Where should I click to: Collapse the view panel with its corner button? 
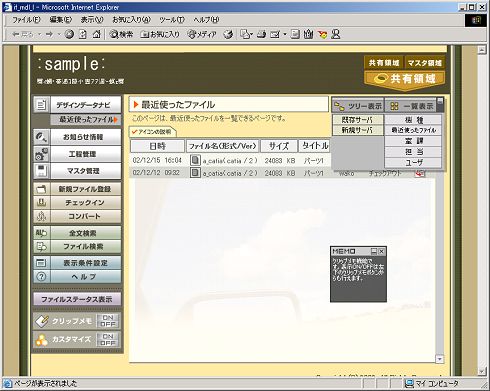pos(440,101)
